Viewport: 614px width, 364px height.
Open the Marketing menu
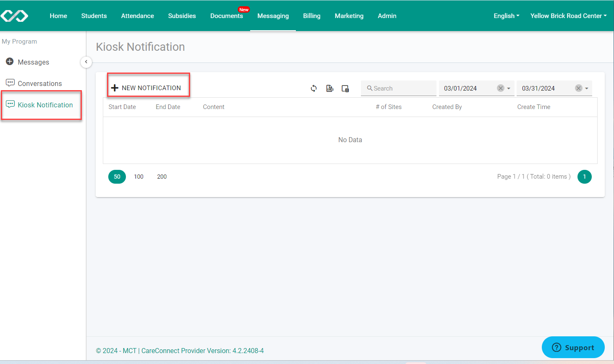(x=349, y=16)
